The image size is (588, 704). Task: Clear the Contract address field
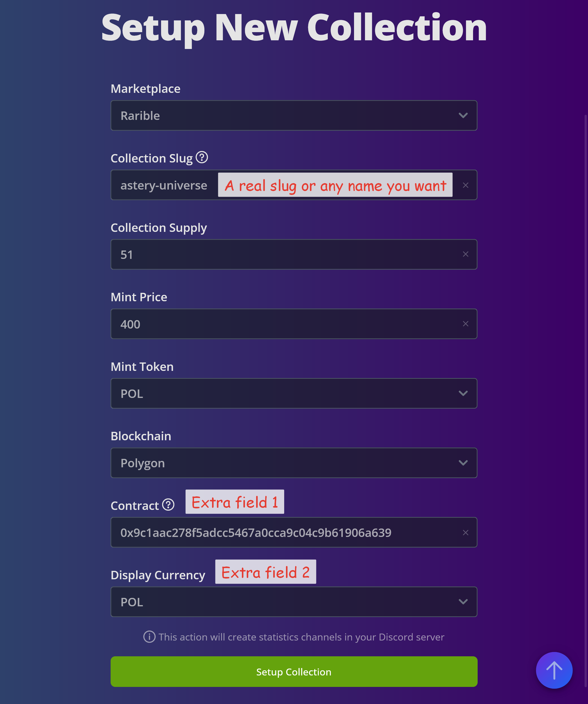pyautogui.click(x=465, y=532)
